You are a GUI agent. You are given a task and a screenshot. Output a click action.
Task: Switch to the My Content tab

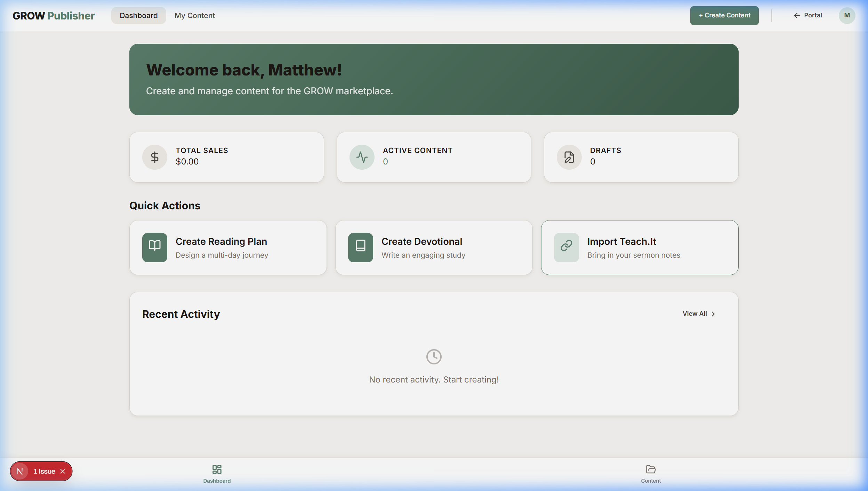pyautogui.click(x=194, y=15)
